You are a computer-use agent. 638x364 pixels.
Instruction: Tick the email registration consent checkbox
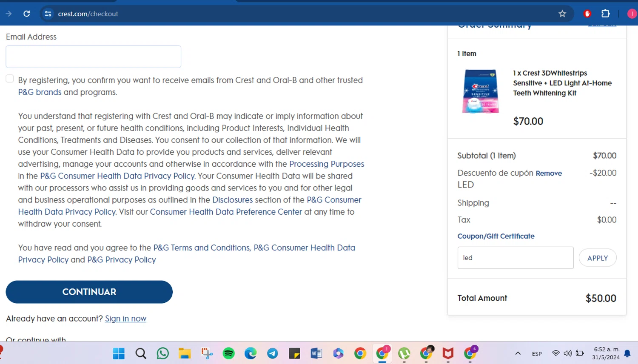tap(10, 79)
